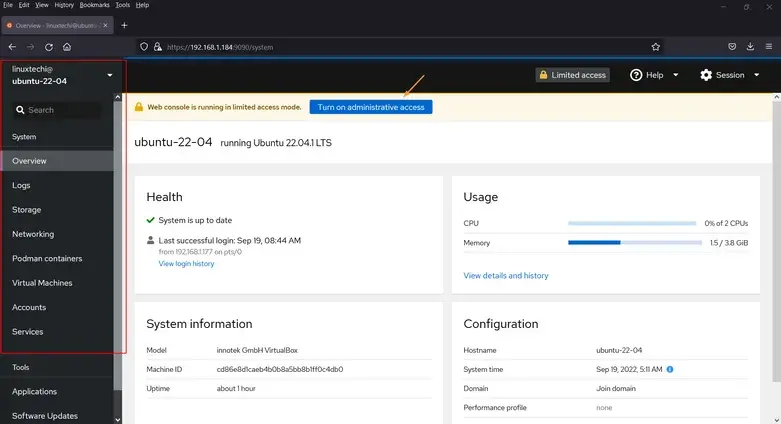
Task: Open the Bookmarks menu
Action: click(x=94, y=5)
